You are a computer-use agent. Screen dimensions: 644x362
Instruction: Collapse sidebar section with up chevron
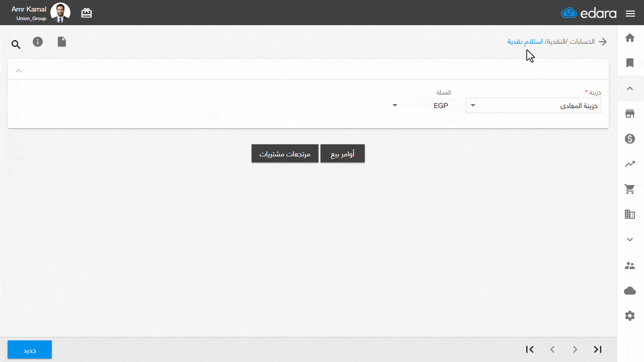pos(630,88)
